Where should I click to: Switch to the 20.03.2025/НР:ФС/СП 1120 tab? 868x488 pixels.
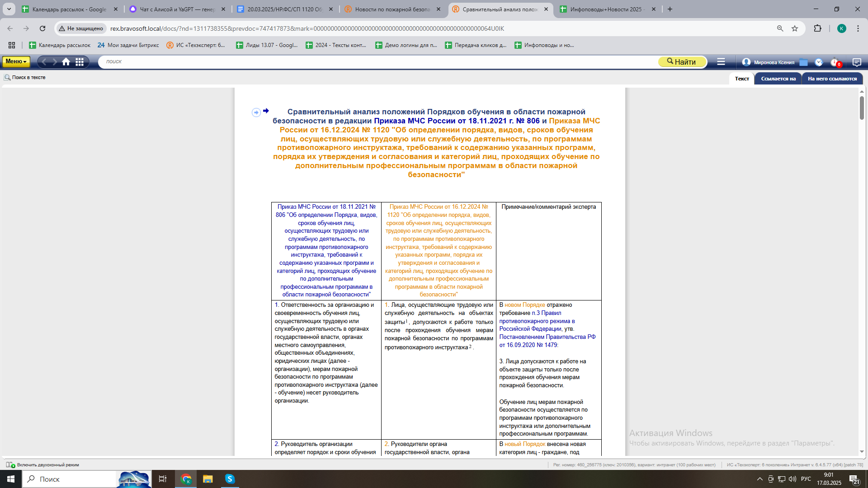285,9
